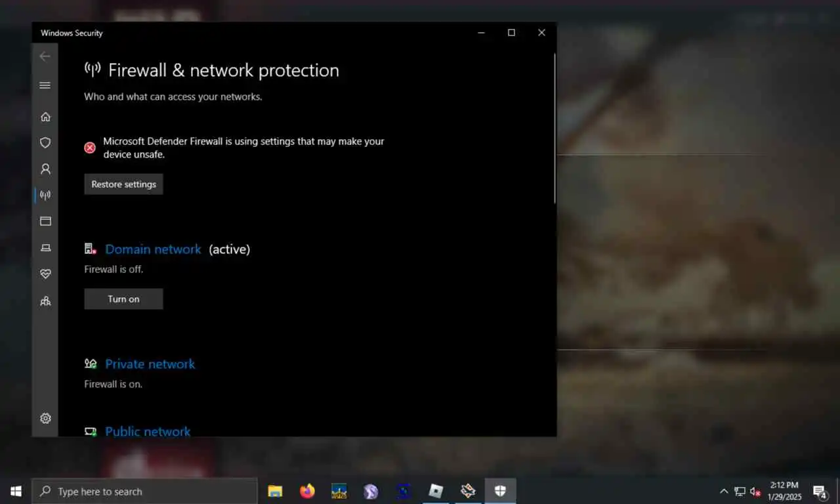
Task: Open Account protection person icon
Action: (x=45, y=169)
